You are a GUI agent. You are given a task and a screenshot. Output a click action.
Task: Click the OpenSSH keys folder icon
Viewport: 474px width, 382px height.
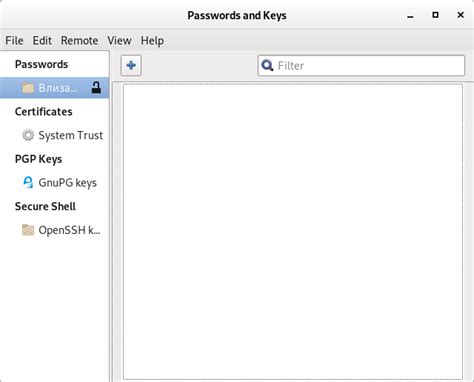28,230
